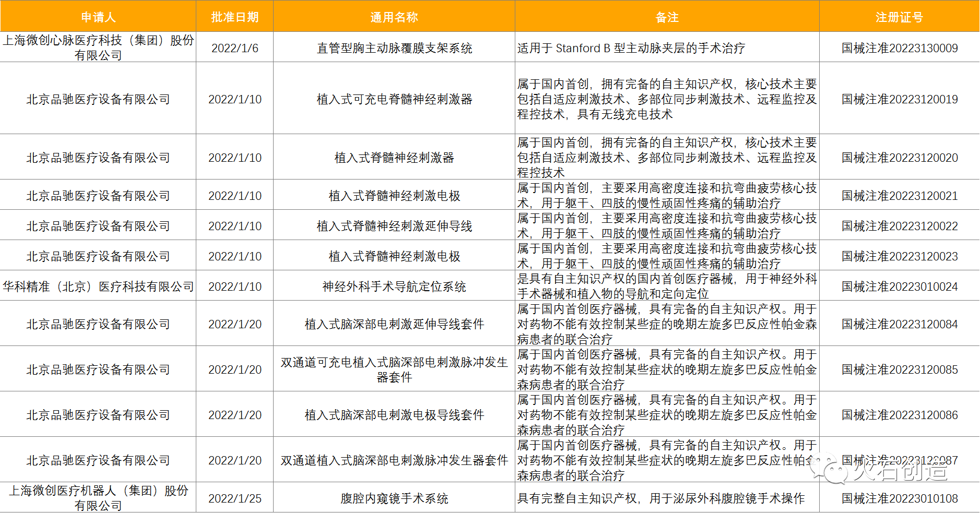
Task: Click registration number 国械注准20223120020
Action: tap(899, 158)
